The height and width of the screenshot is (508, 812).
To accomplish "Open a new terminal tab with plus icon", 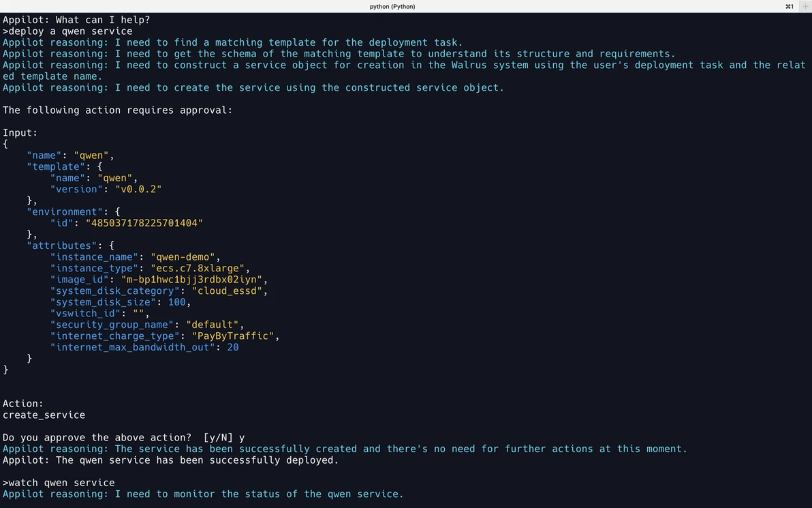I will coord(805,6).
